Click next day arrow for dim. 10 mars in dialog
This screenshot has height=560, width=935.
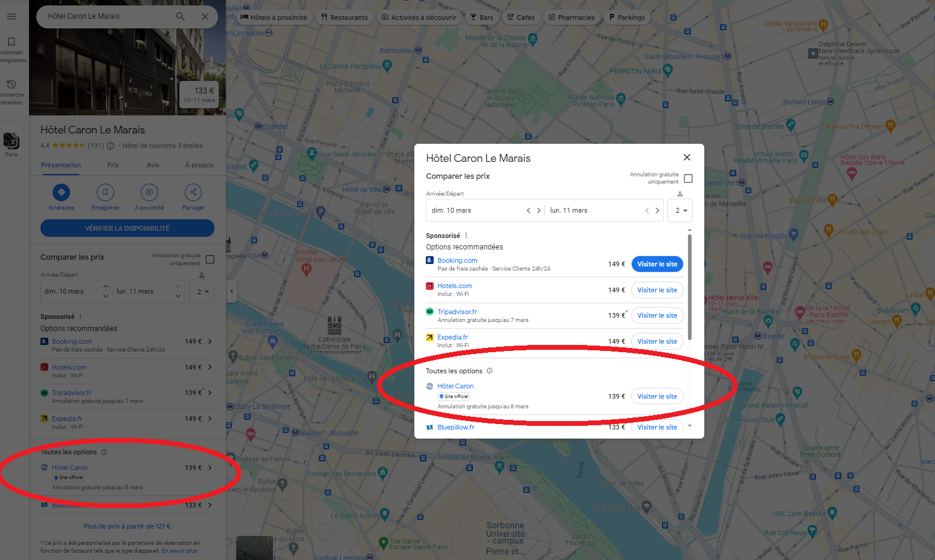tap(539, 210)
